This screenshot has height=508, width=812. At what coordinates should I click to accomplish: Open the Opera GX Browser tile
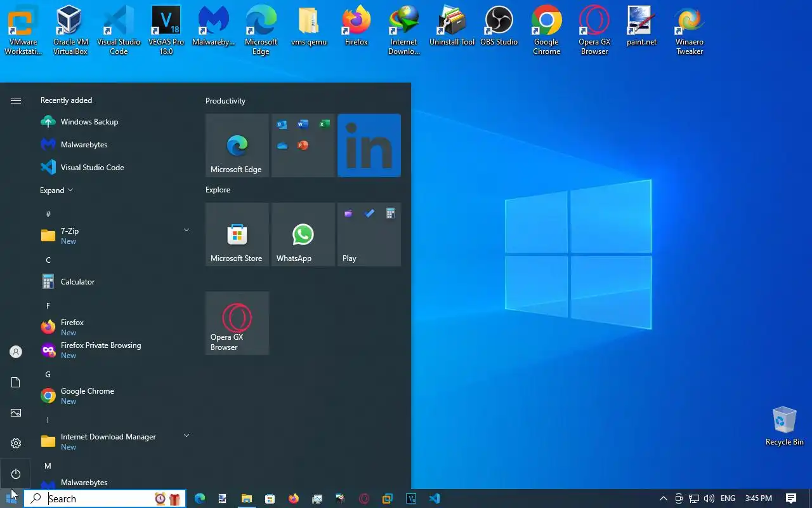(237, 323)
